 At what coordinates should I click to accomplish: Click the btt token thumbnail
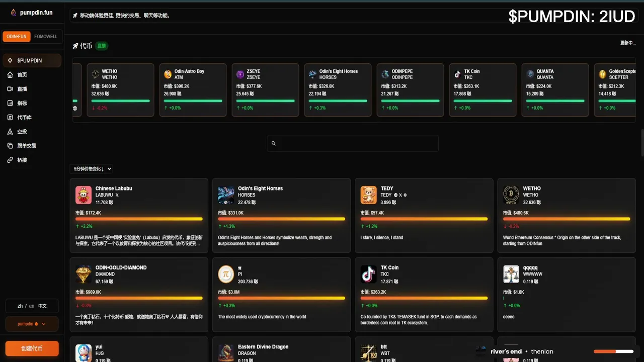tap(369, 353)
